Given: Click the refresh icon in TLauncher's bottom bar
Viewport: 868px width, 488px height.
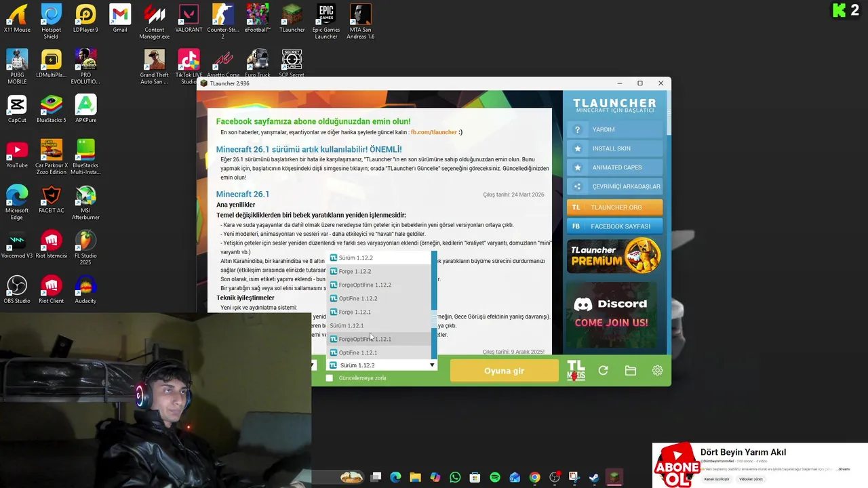Looking at the screenshot, I should pyautogui.click(x=603, y=371).
